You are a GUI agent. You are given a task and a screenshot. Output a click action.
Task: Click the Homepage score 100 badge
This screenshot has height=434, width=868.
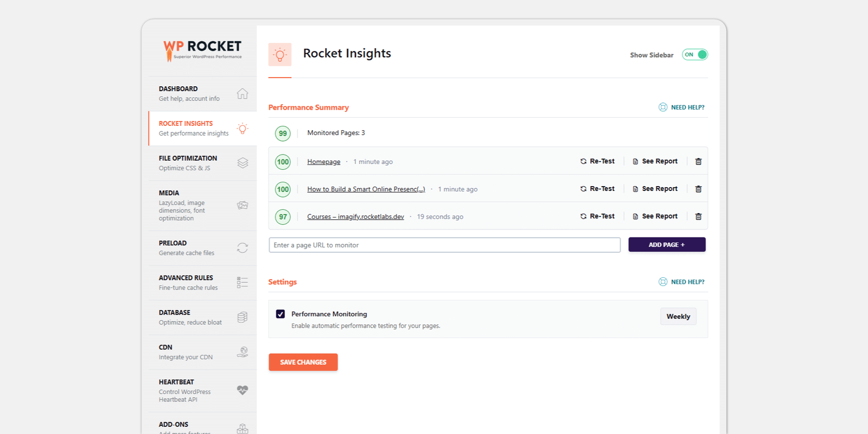tap(283, 162)
